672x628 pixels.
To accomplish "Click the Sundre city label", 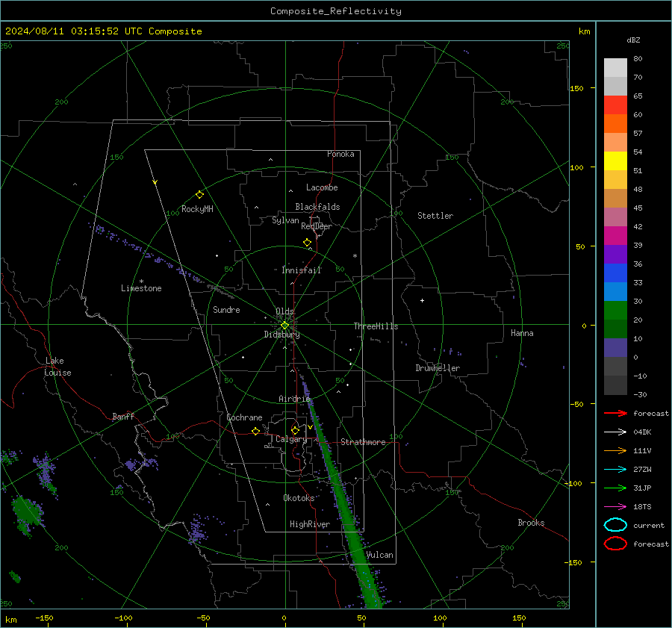I will (x=226, y=309).
